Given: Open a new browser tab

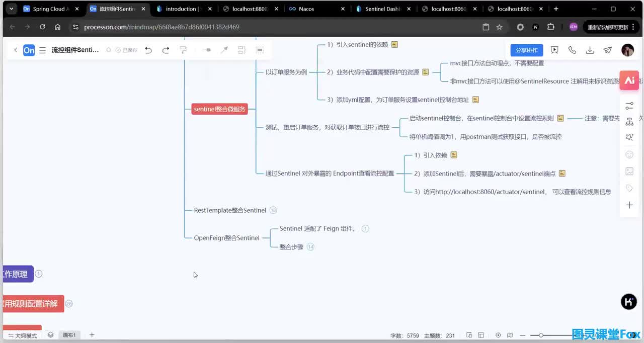Looking at the screenshot, I should (x=556, y=9).
